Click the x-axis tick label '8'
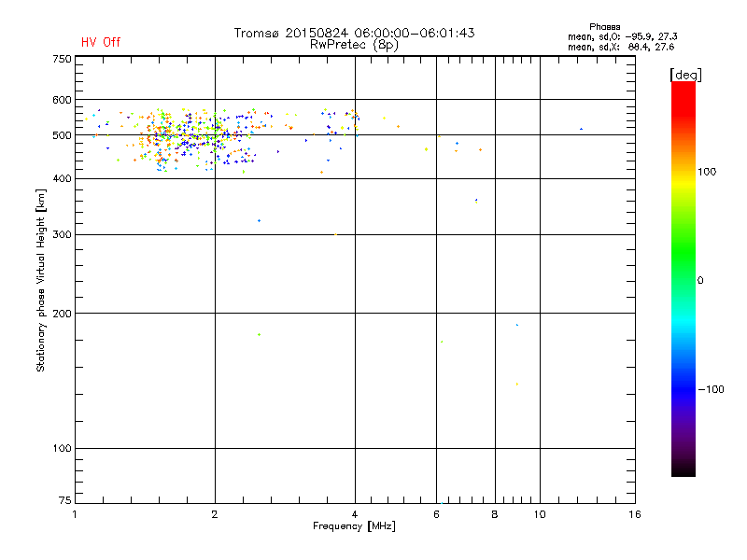The height and width of the screenshot is (560, 747). 495,514
